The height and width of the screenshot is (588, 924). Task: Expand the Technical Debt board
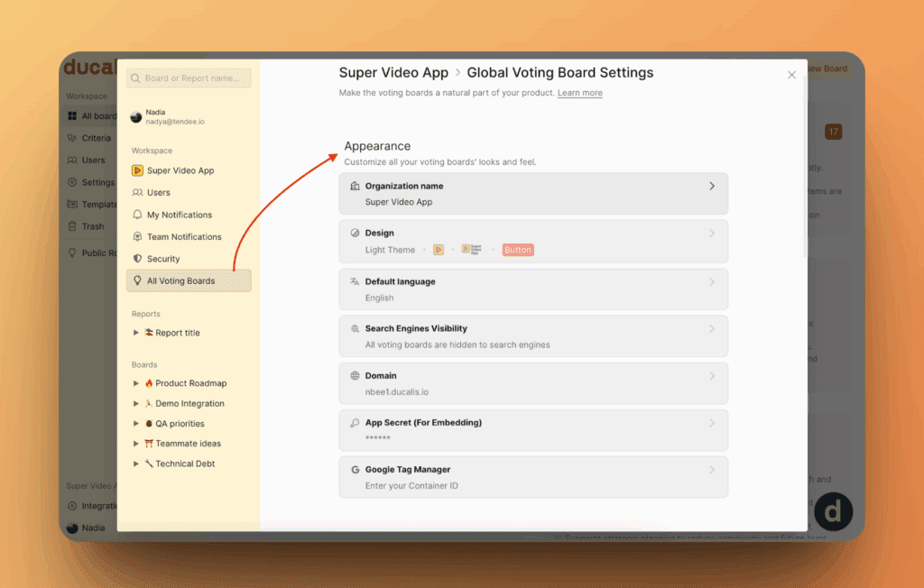pos(136,464)
